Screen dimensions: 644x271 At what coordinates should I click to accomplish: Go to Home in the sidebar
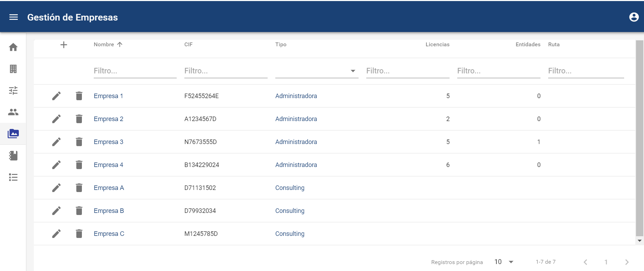13,47
